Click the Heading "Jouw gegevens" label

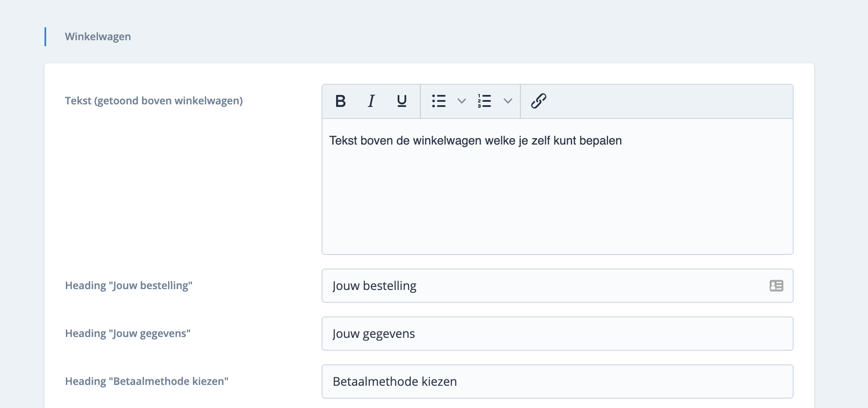coord(127,334)
